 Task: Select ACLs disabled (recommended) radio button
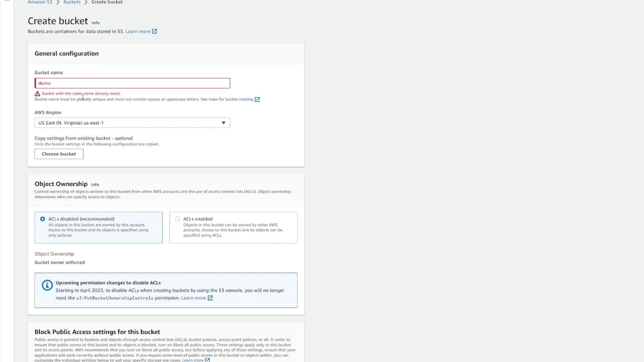tap(43, 219)
